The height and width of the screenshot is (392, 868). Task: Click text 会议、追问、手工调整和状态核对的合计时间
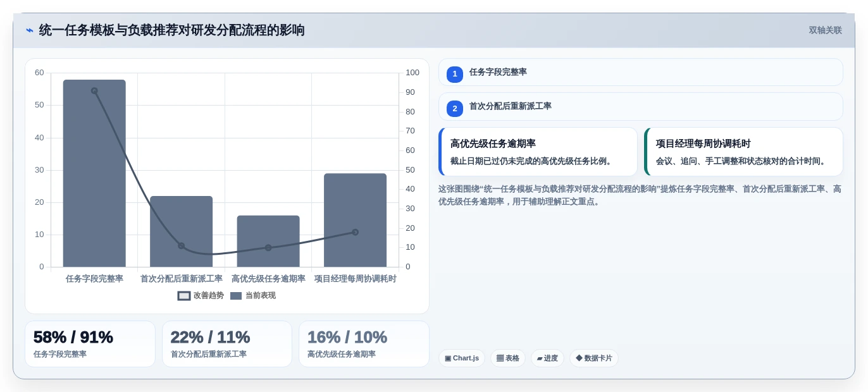click(742, 161)
